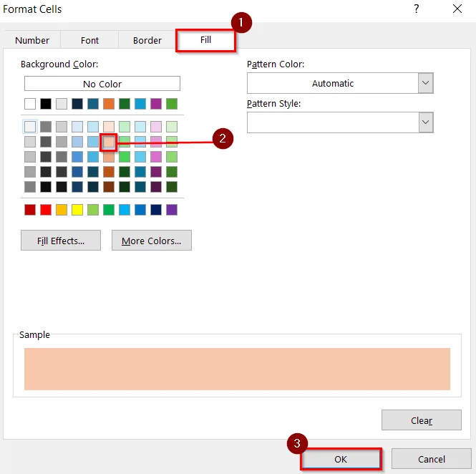Close the Format Cells dialog
This screenshot has width=476, height=474.
pyautogui.click(x=457, y=9)
